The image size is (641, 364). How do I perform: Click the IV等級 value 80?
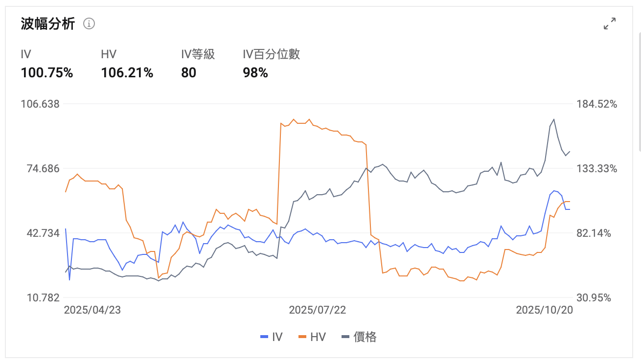click(189, 73)
